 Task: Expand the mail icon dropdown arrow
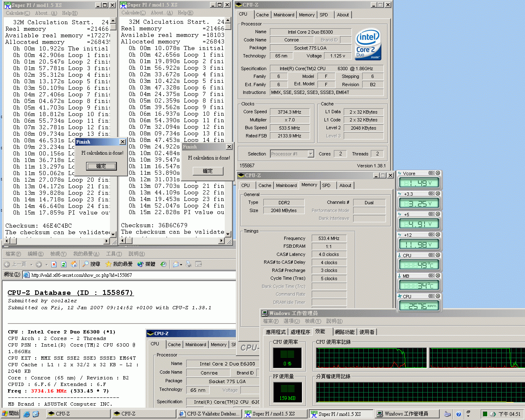pyautogui.click(x=181, y=265)
